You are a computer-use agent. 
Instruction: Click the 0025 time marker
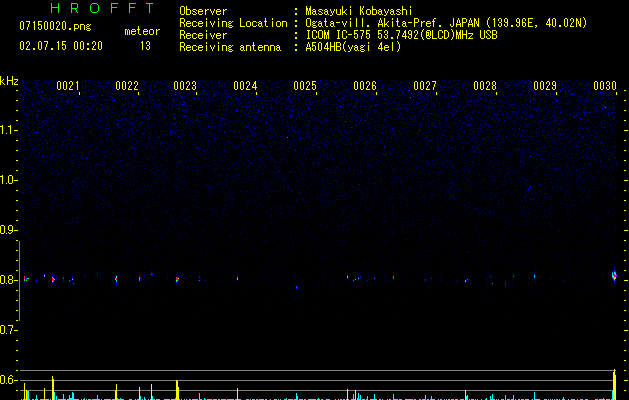point(305,86)
